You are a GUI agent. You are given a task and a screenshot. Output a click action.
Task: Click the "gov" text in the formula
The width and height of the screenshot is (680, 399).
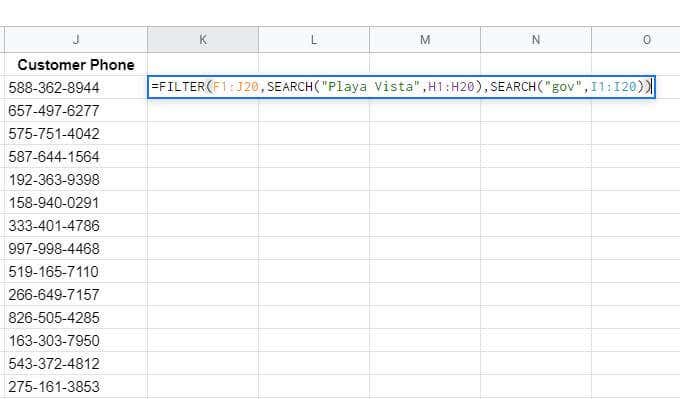pos(563,87)
